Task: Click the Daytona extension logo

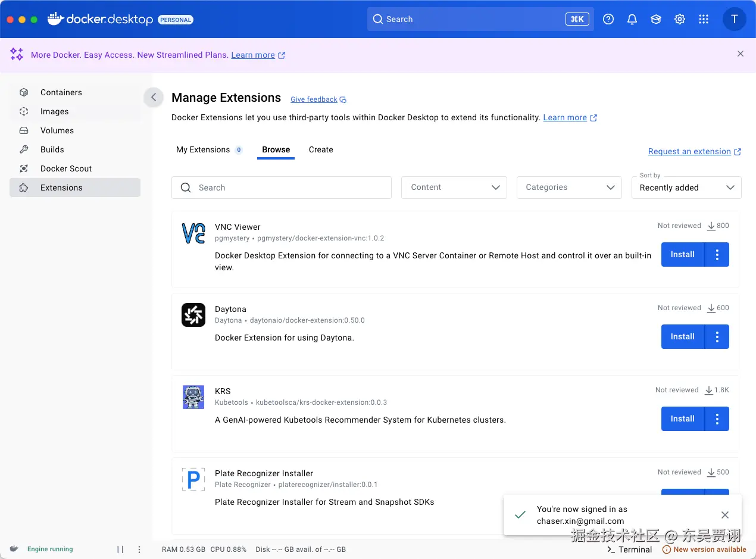Action: (x=193, y=315)
